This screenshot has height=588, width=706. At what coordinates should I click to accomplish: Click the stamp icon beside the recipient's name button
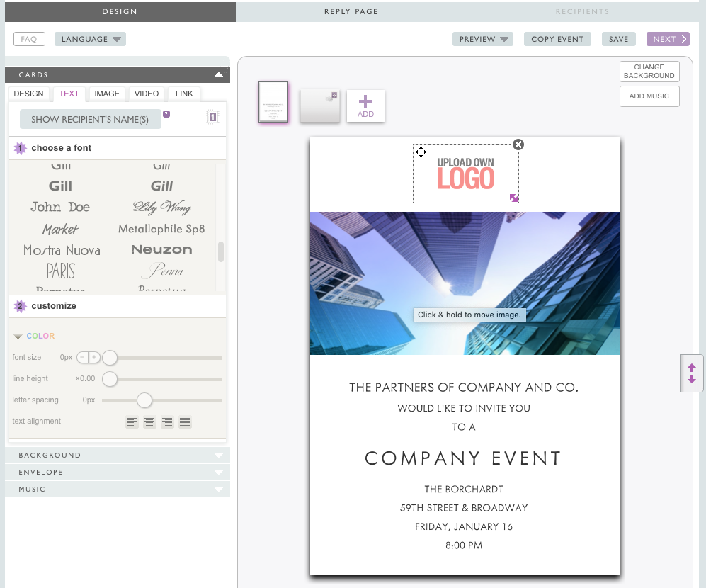(x=212, y=117)
